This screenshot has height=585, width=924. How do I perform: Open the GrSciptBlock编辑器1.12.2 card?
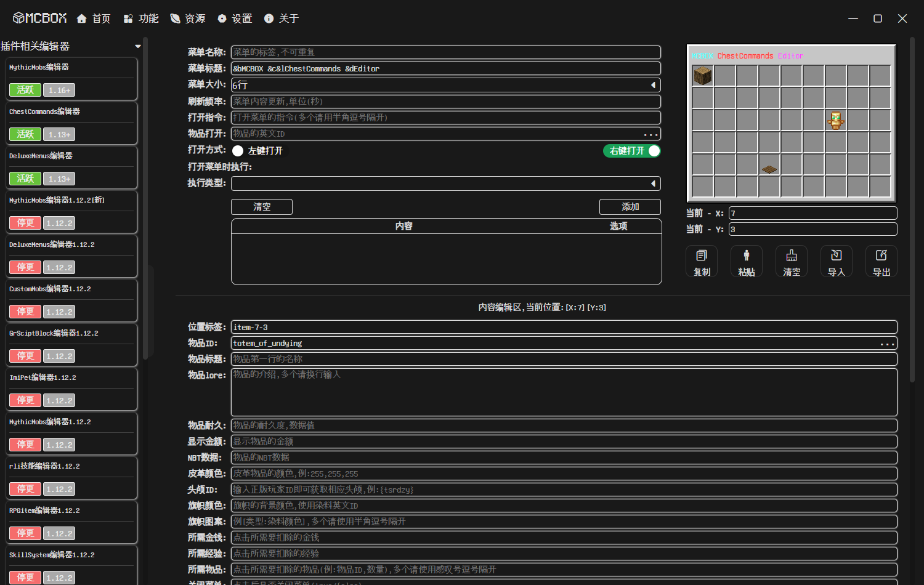point(71,345)
